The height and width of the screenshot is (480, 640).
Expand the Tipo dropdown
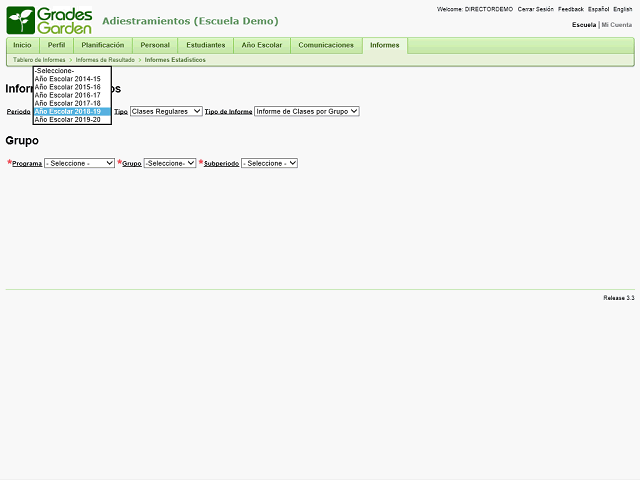click(166, 111)
